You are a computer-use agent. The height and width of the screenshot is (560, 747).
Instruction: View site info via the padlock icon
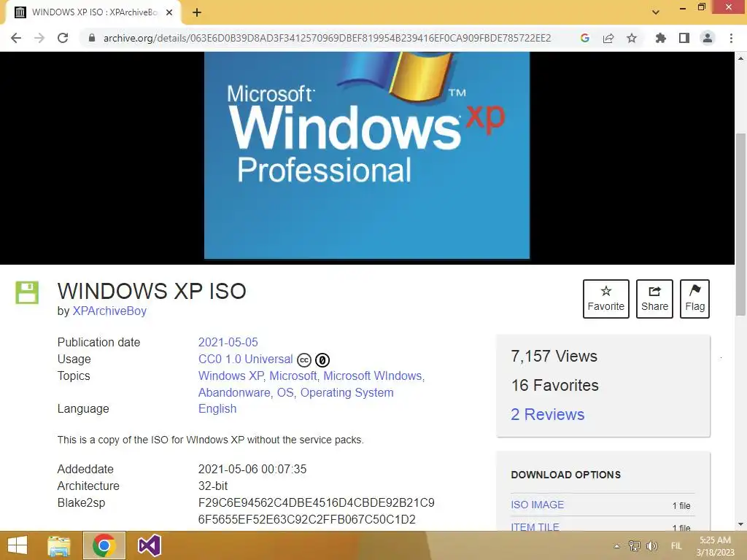(92, 38)
